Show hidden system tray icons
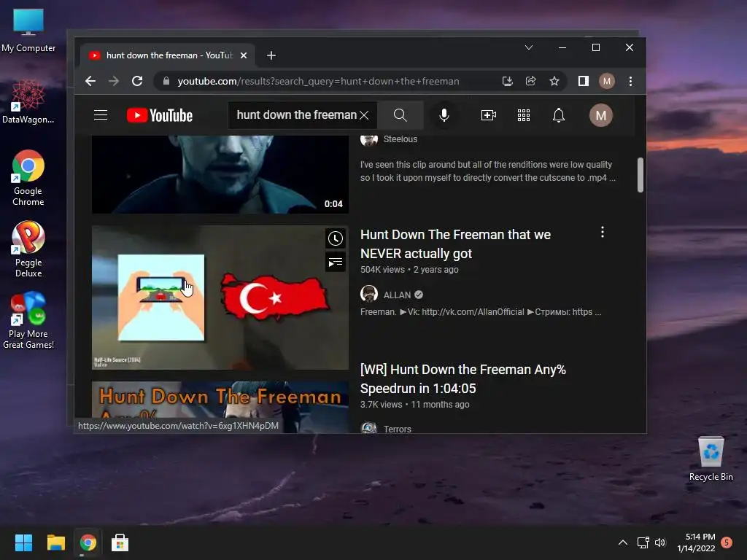This screenshot has width=747, height=560. 622,542
